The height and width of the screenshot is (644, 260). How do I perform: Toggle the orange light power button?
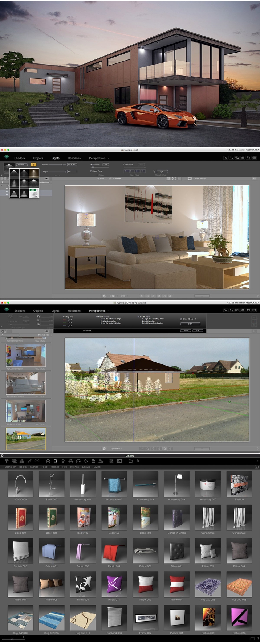[x=33, y=165]
